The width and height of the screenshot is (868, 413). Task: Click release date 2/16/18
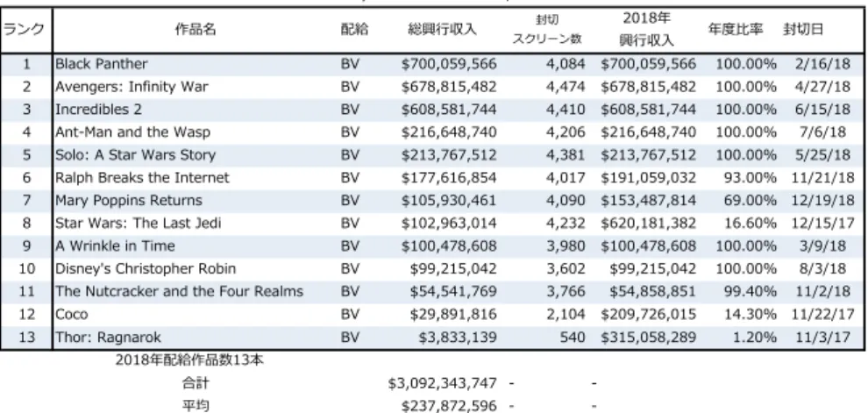tap(822, 64)
